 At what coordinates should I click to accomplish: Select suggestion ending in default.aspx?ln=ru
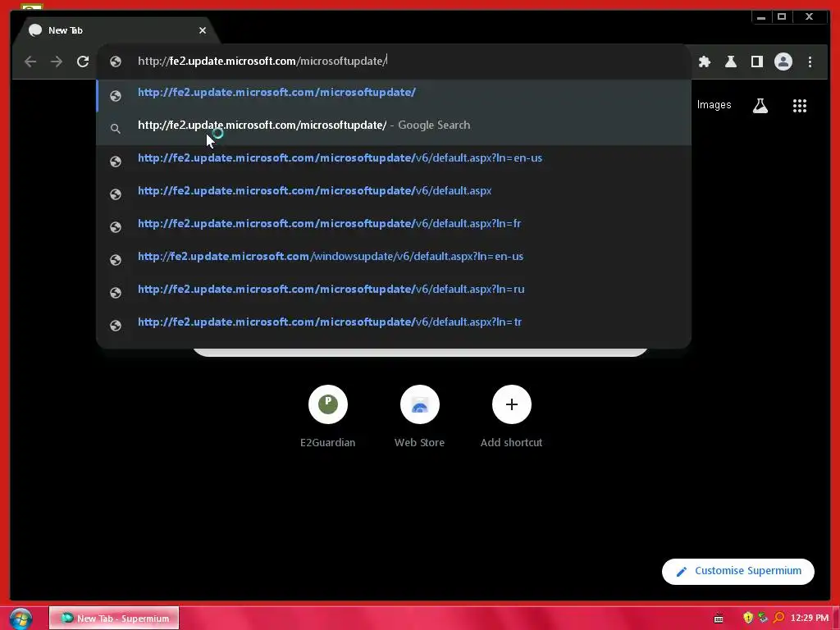pyautogui.click(x=394, y=291)
